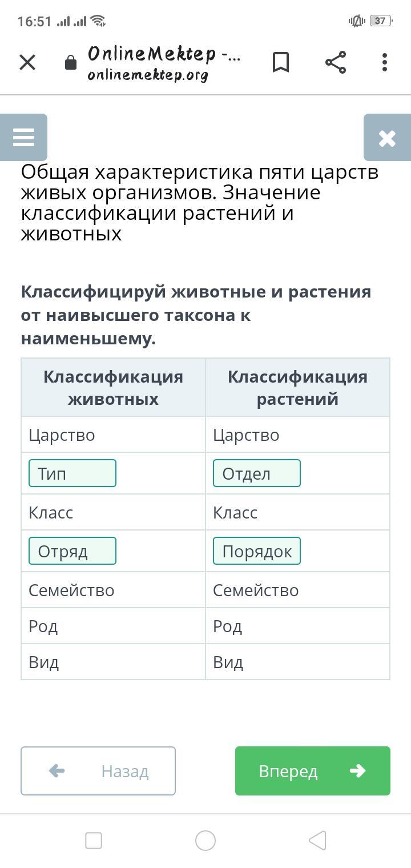The image size is (411, 868).
Task: Go back with the Назад button
Action: coord(98,771)
